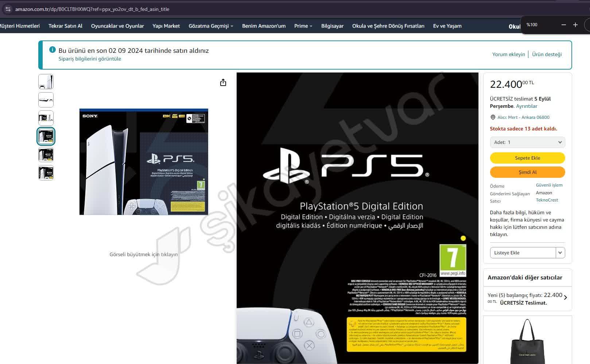Click the %100 zoom level control
The image size is (590, 364).
(x=532, y=24)
